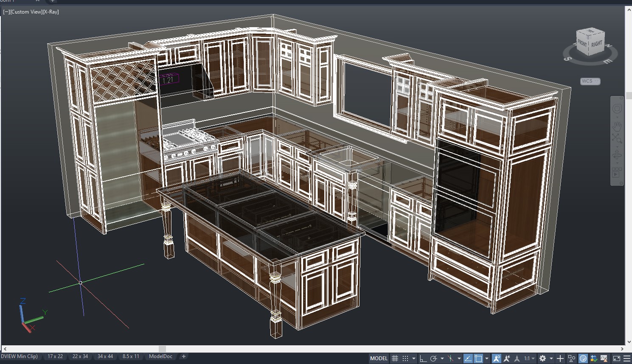Click the graphics performance warning icon
The image size is (632, 364).
click(604, 358)
